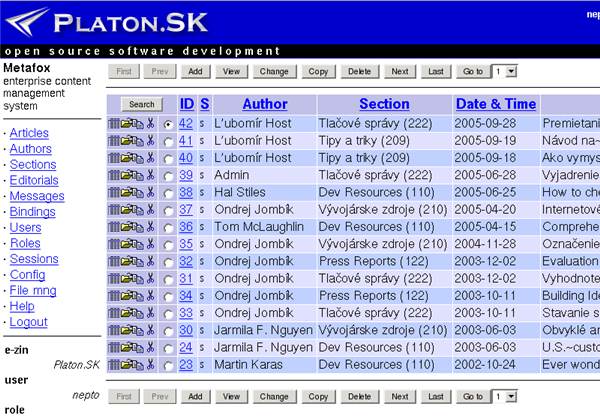Click the open-folder change icon for row 35
This screenshot has height=418, width=600.
point(126,244)
